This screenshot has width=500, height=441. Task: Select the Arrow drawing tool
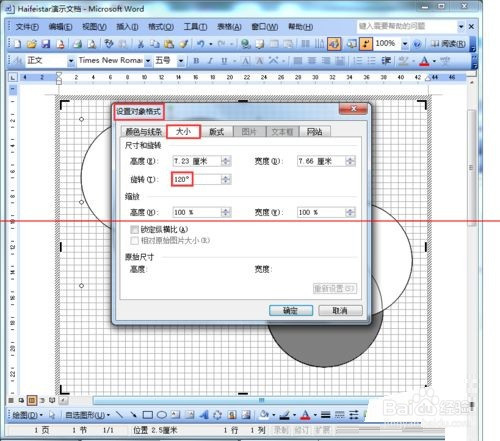pos(133,415)
